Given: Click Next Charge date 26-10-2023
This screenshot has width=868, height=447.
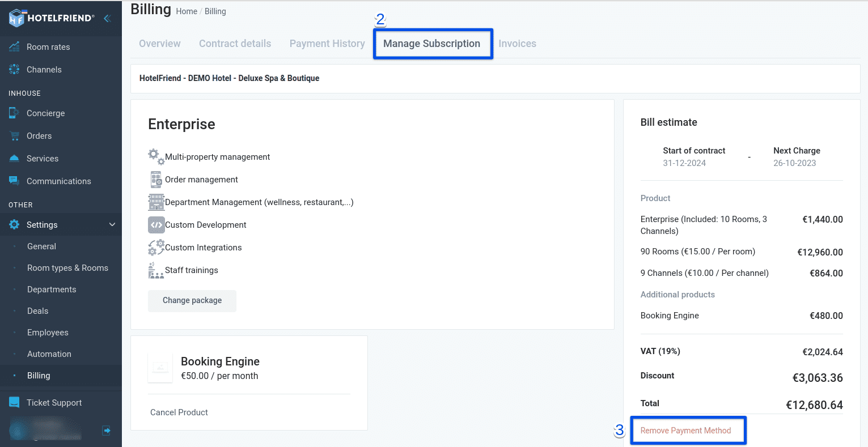Looking at the screenshot, I should 795,163.
